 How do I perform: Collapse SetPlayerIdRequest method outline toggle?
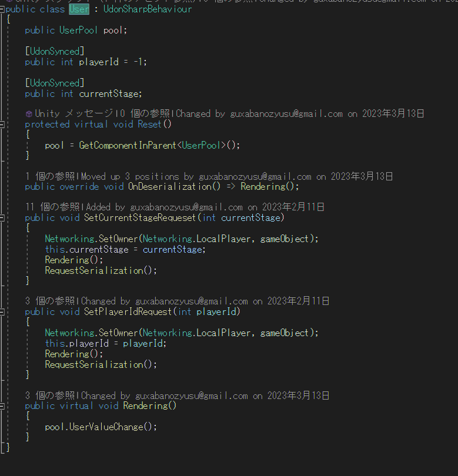(x=2, y=312)
